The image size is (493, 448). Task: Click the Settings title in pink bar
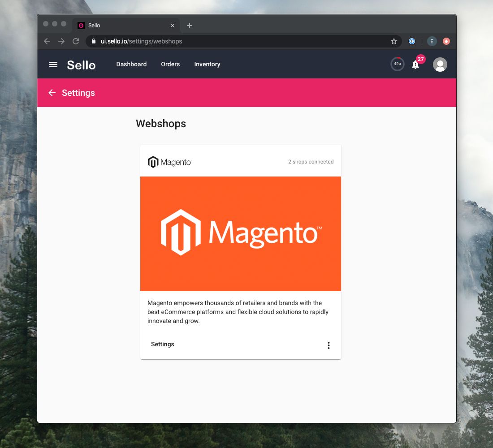click(78, 93)
